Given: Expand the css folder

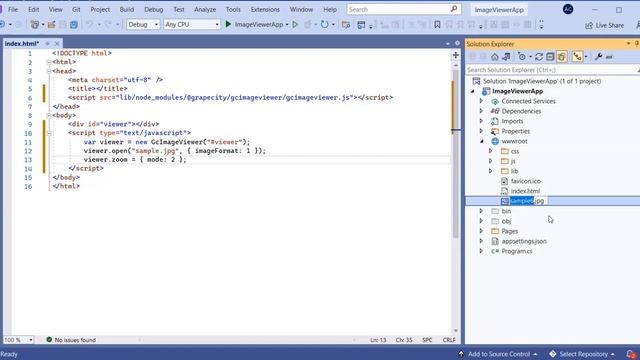Looking at the screenshot, I should [x=491, y=151].
